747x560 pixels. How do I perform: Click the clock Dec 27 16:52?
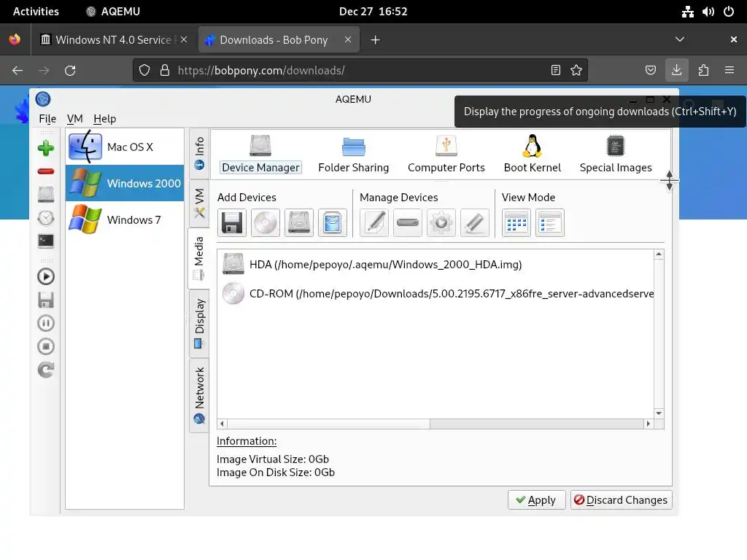pos(373,12)
